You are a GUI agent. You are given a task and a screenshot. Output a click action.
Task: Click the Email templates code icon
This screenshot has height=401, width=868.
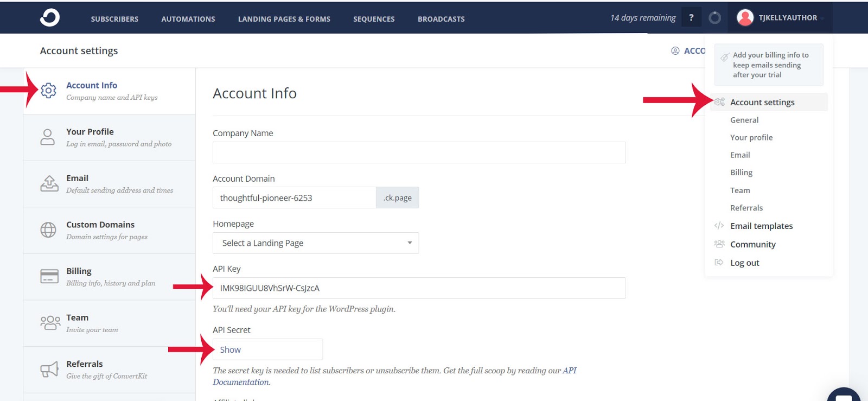(719, 226)
